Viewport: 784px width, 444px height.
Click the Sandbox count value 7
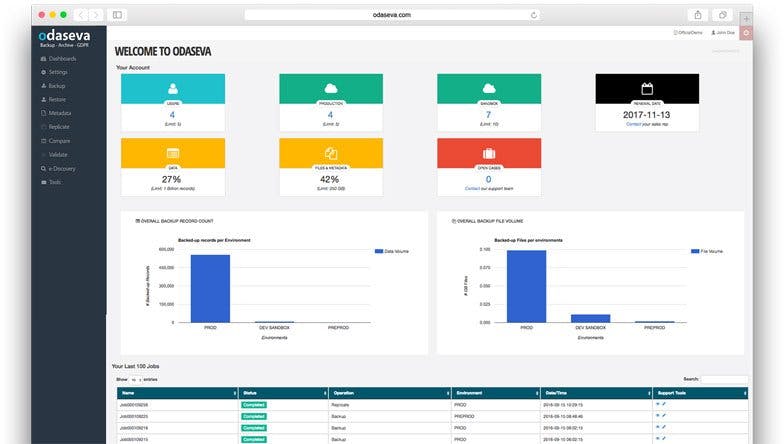(x=488, y=115)
